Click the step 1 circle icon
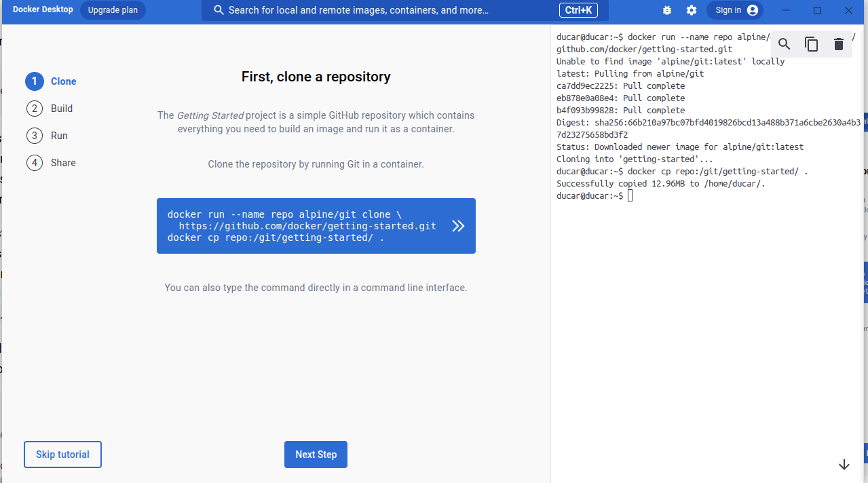The image size is (868, 483). click(35, 81)
